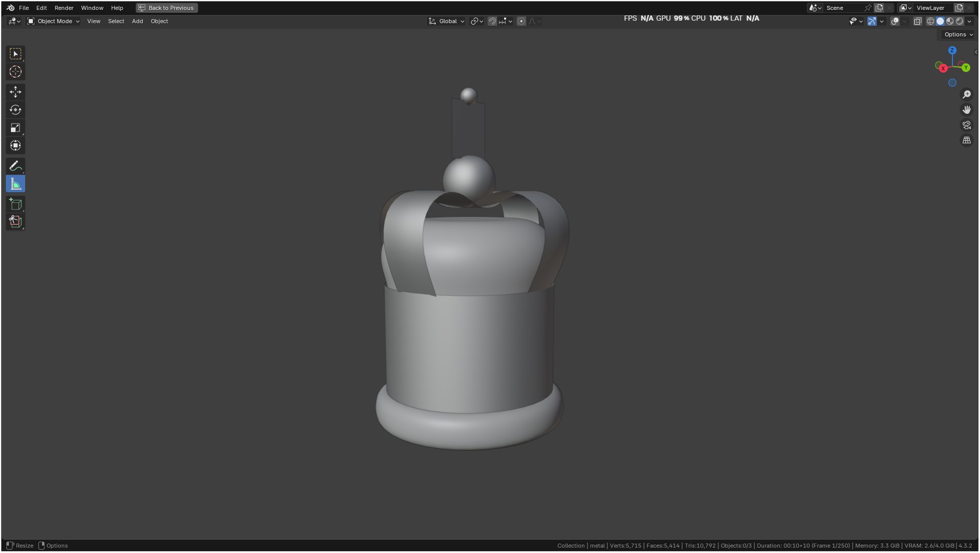Click the Verts:5,715 status entry
Screen dimensions: 980x553
click(x=625, y=546)
